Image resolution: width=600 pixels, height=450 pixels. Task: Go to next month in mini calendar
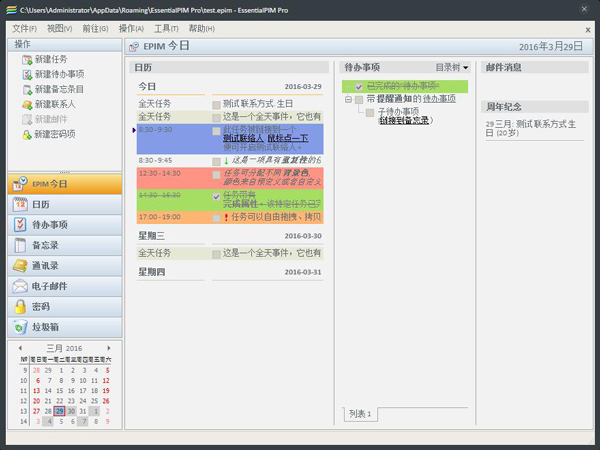pos(109,348)
